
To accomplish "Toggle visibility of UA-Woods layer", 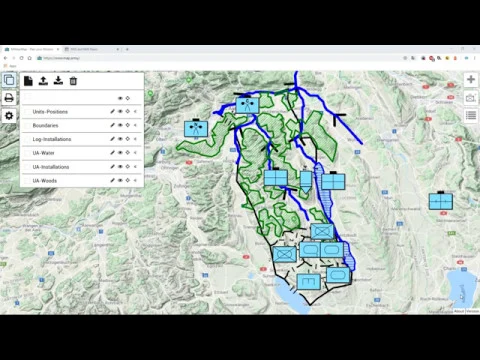I will [120, 180].
